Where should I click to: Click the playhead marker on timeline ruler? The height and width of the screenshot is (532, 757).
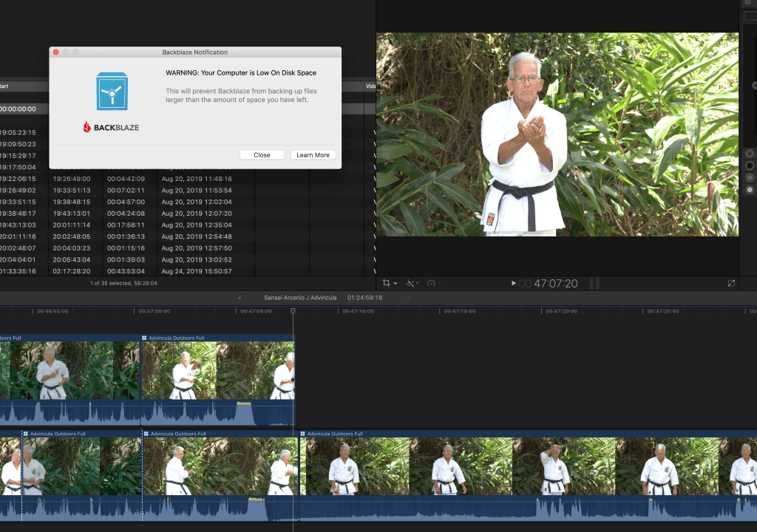pyautogui.click(x=293, y=312)
